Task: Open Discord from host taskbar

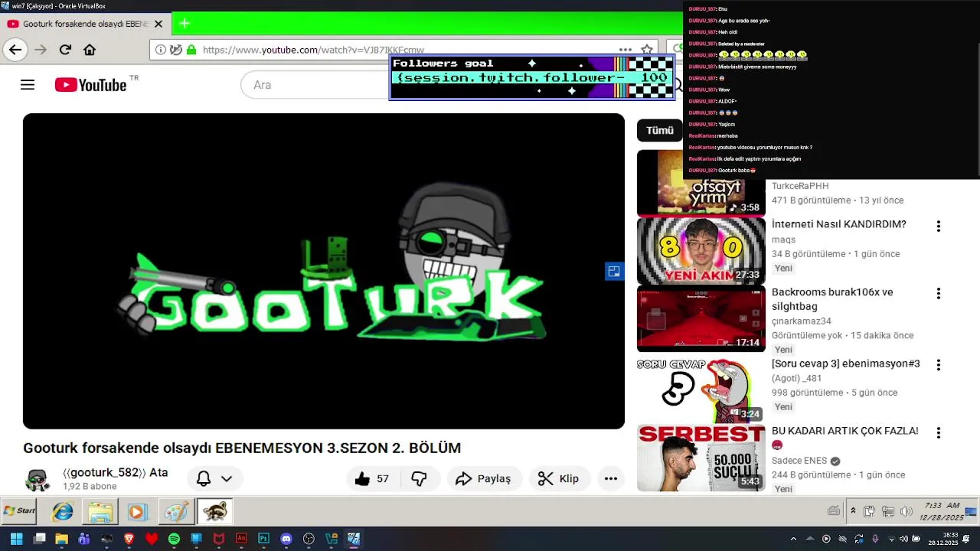Action: pyautogui.click(x=286, y=539)
